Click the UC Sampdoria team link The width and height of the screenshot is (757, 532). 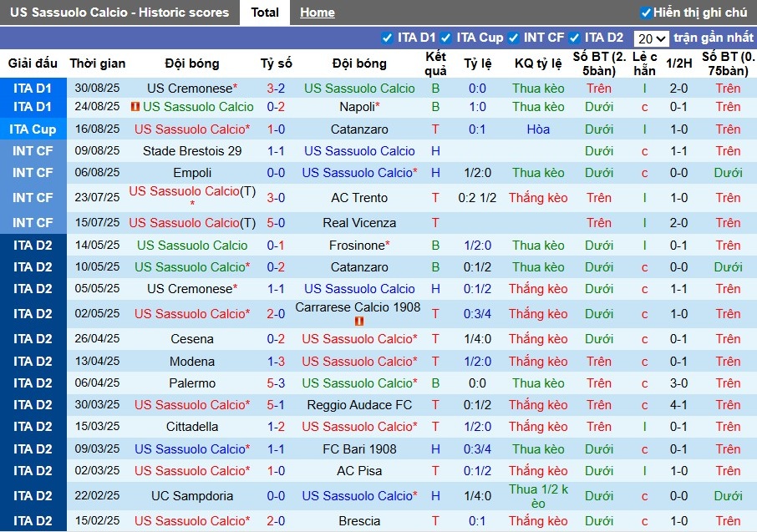tap(192, 496)
